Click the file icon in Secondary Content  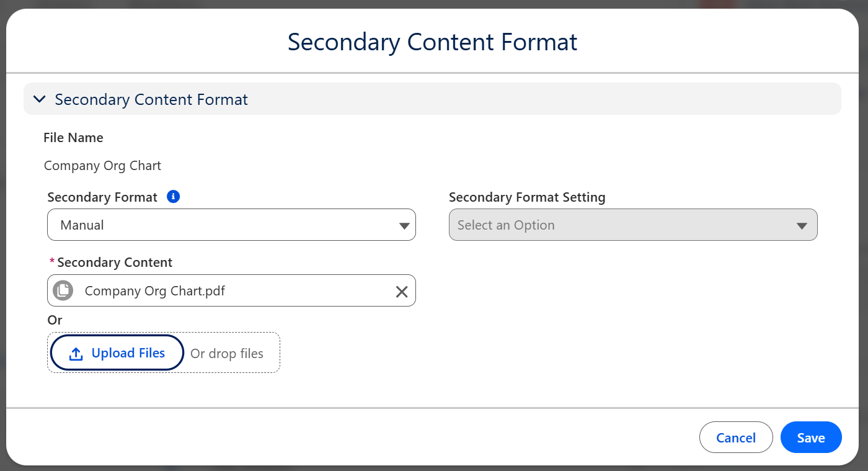click(x=63, y=290)
